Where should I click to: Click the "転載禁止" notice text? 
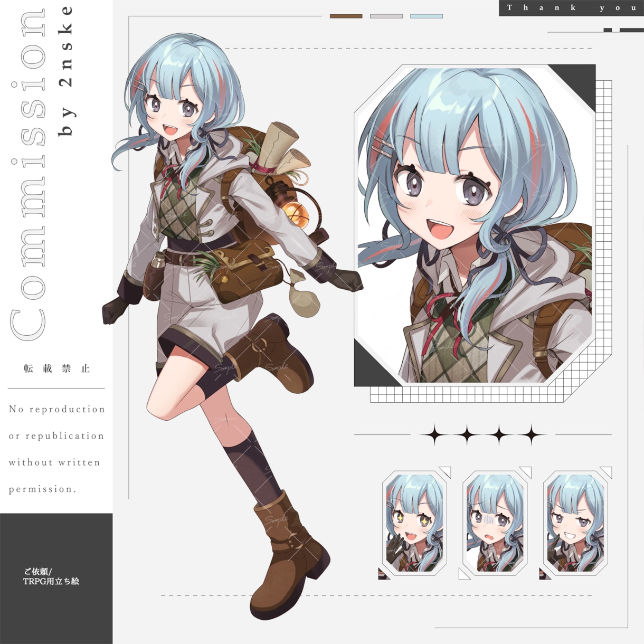56,368
